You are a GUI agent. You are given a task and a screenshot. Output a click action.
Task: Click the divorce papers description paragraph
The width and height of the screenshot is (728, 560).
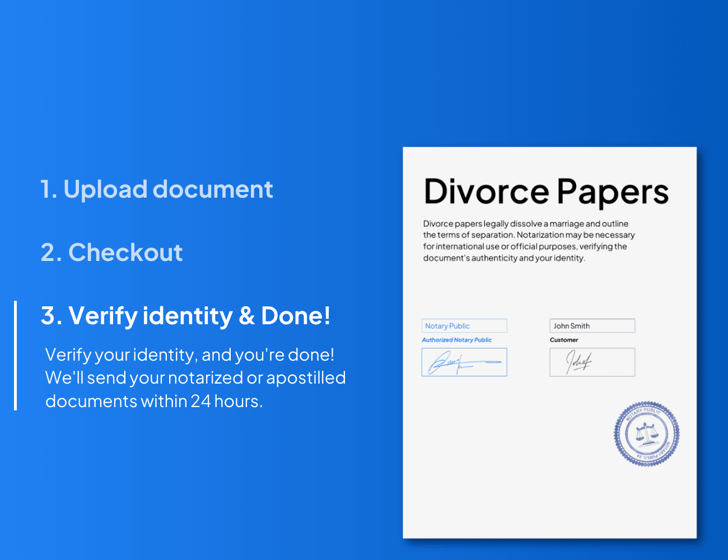[x=529, y=240]
